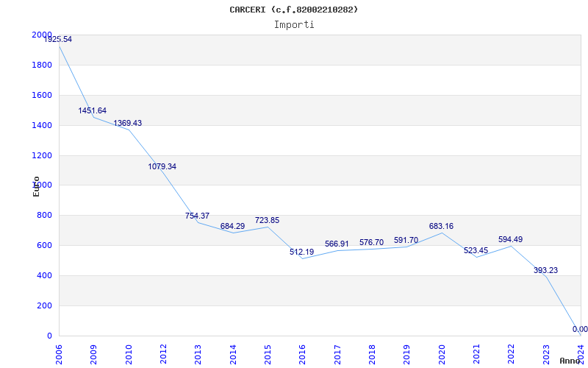
Task: Click the 1079.34 data point label
Action: pos(162,167)
